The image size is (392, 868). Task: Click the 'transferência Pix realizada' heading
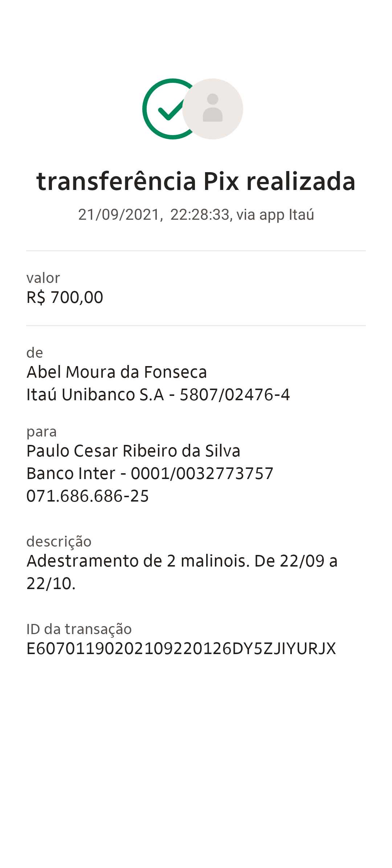pos(196,181)
